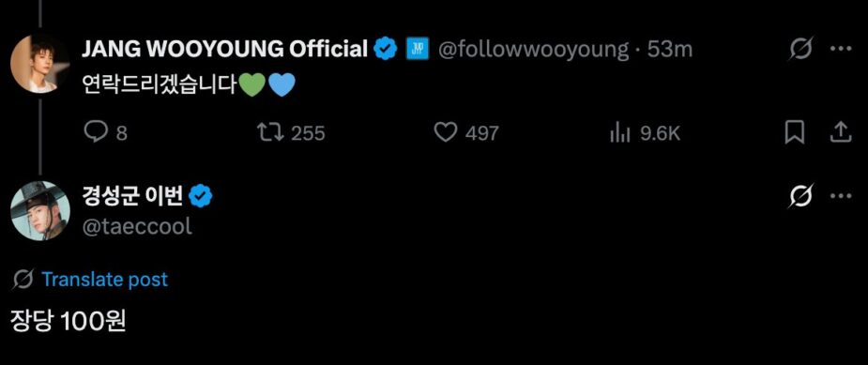The image size is (868, 365).
Task: View analytics showing 9.6K views
Action: 620,132
